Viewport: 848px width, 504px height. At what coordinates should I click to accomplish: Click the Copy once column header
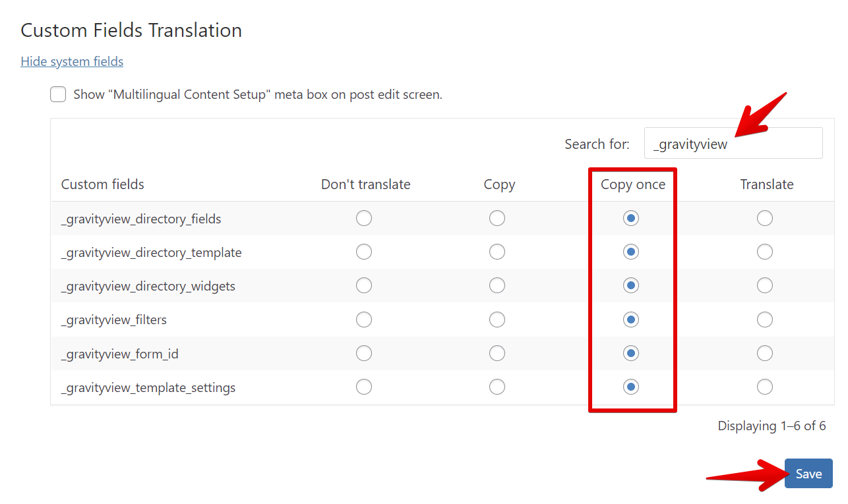(x=633, y=184)
